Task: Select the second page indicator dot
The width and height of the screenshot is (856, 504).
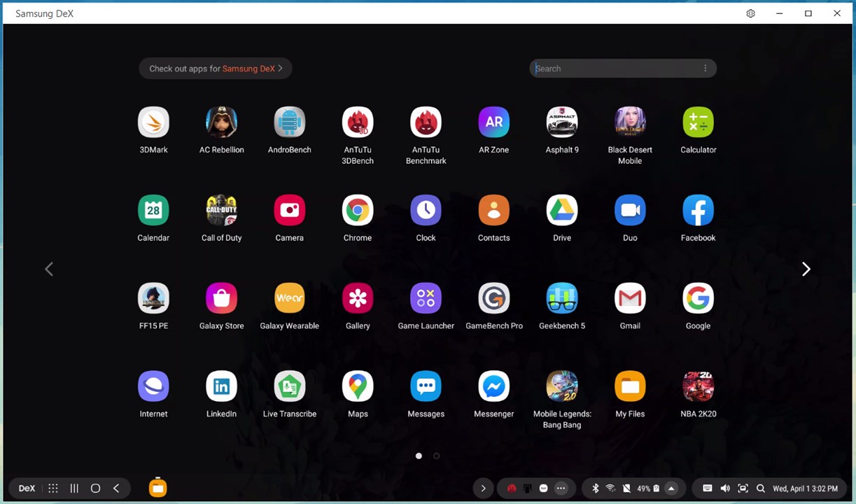Action: (x=437, y=456)
